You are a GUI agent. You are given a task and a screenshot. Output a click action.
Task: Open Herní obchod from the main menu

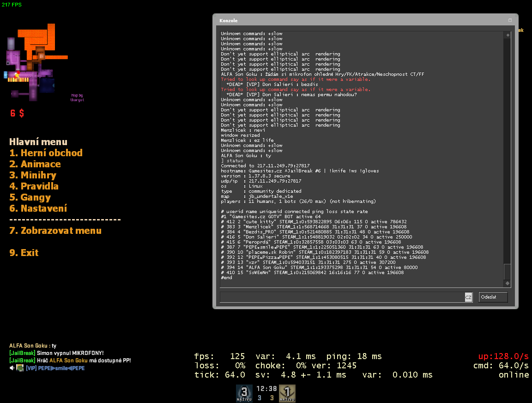(x=46, y=153)
